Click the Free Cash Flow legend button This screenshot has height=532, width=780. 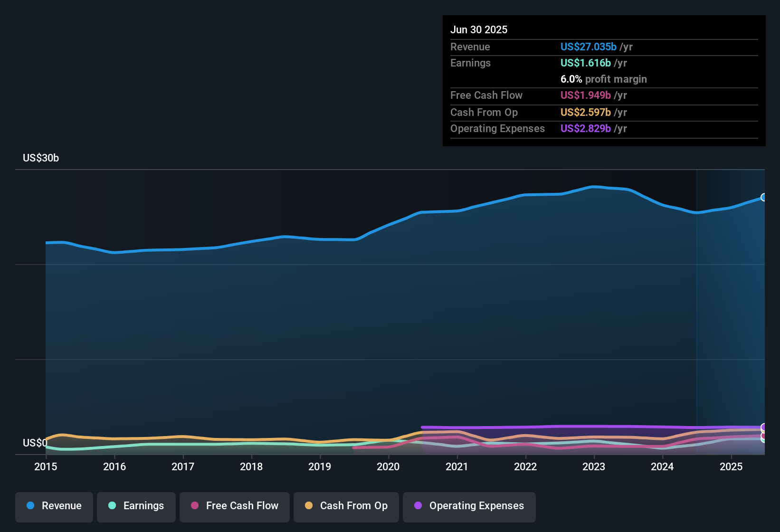(234, 506)
